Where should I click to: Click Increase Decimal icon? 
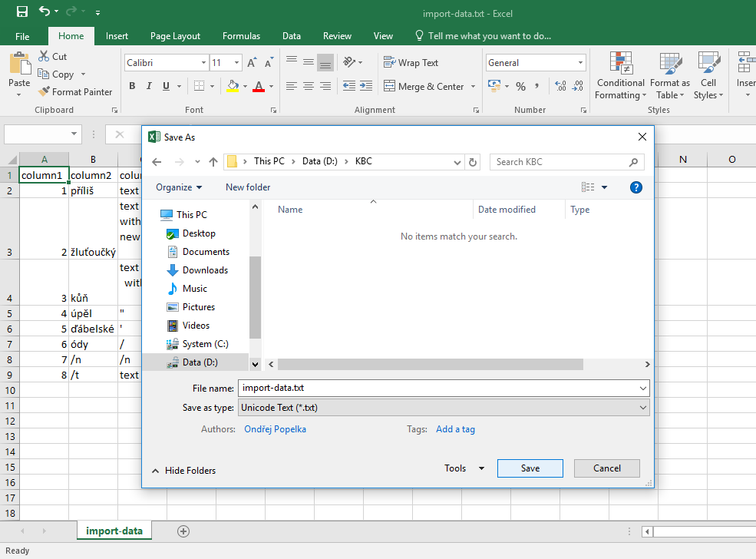[560, 86]
